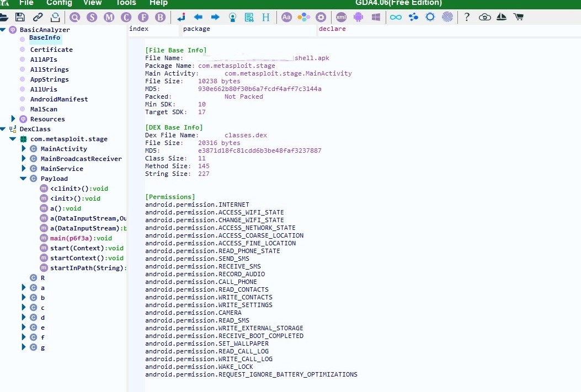Expand class a tree node

click(x=23, y=288)
